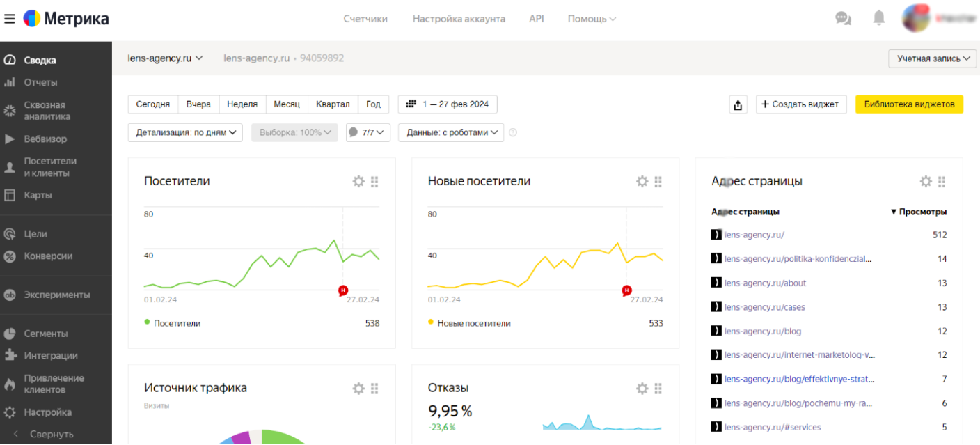Open the Библиотека виджетов button

click(x=909, y=104)
